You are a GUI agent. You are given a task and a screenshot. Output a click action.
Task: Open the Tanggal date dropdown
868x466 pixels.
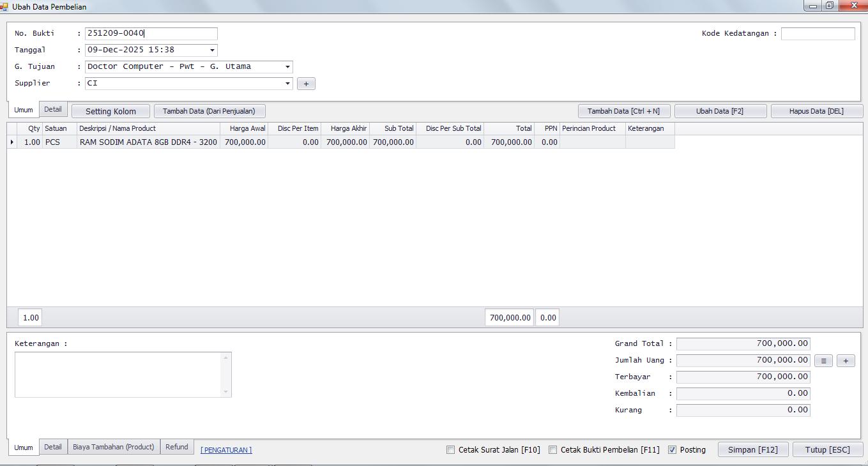[x=212, y=50]
